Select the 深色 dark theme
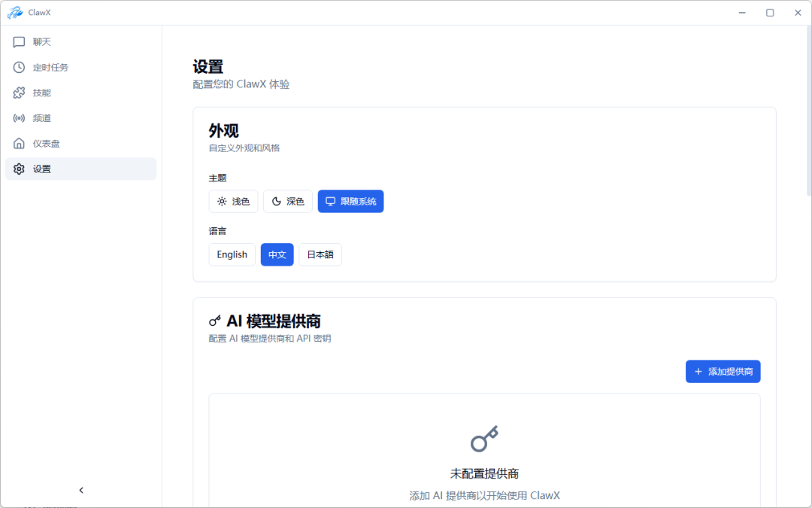 tap(288, 201)
